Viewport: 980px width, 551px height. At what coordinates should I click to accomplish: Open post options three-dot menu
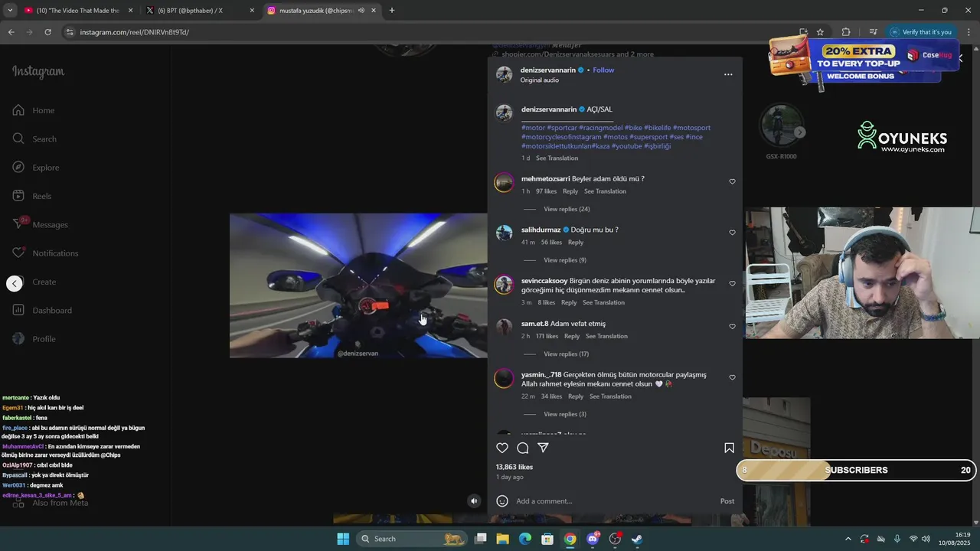728,74
